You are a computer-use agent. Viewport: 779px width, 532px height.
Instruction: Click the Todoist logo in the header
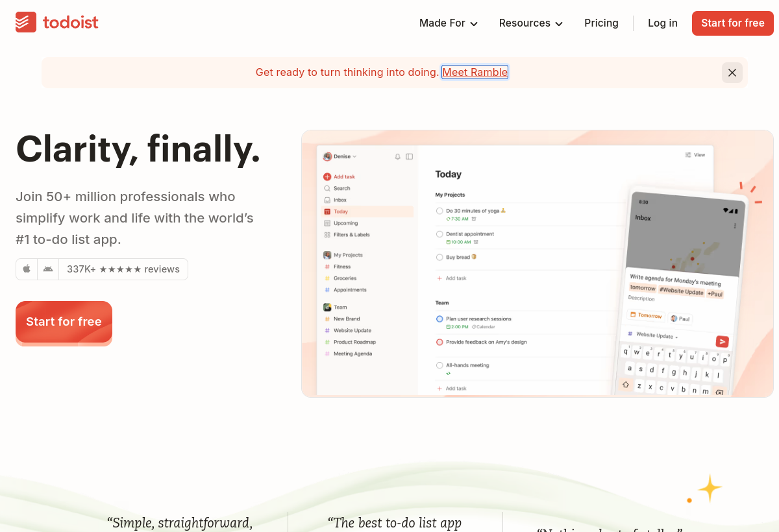click(x=57, y=23)
